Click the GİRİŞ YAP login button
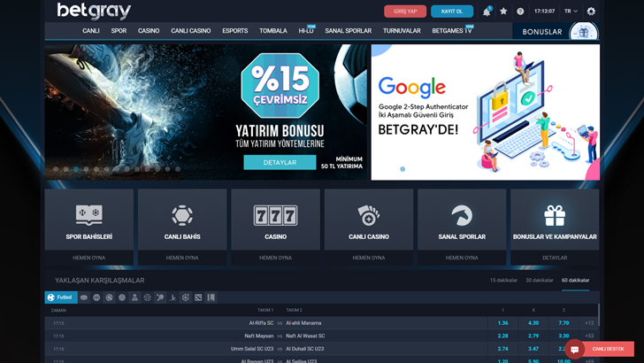644x363 pixels. point(405,12)
